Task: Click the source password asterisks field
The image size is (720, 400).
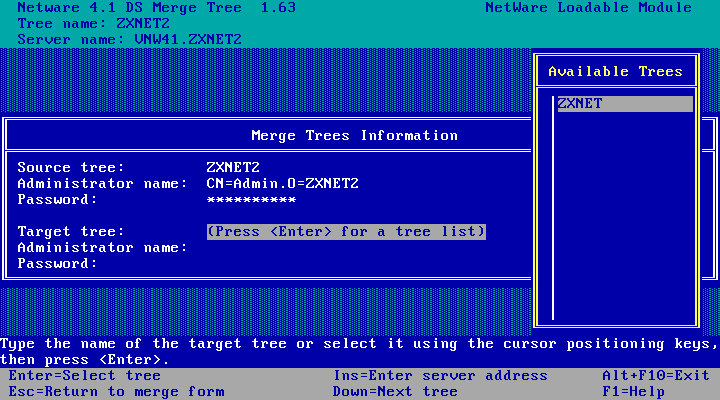Action: tap(251, 199)
